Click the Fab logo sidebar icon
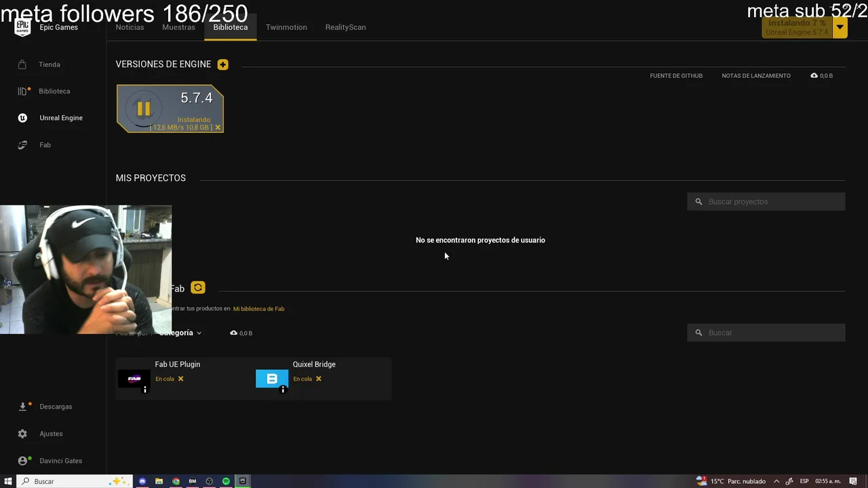Viewport: 868px width, 488px height. [22, 145]
